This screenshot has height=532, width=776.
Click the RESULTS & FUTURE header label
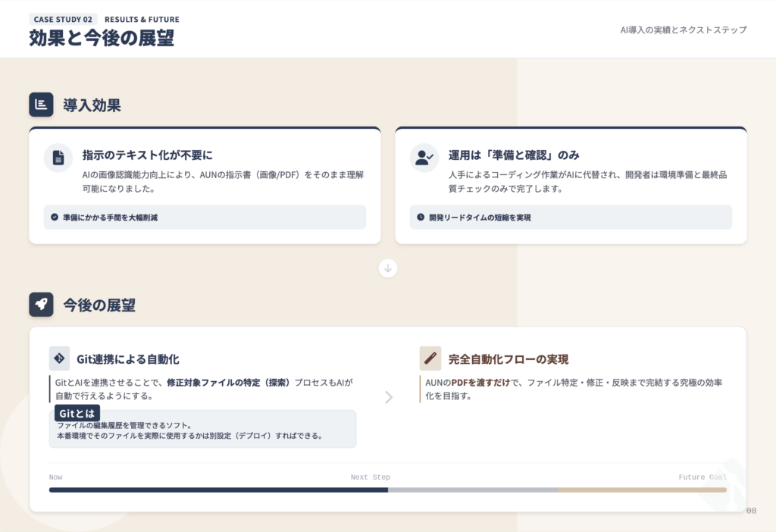[x=141, y=19]
